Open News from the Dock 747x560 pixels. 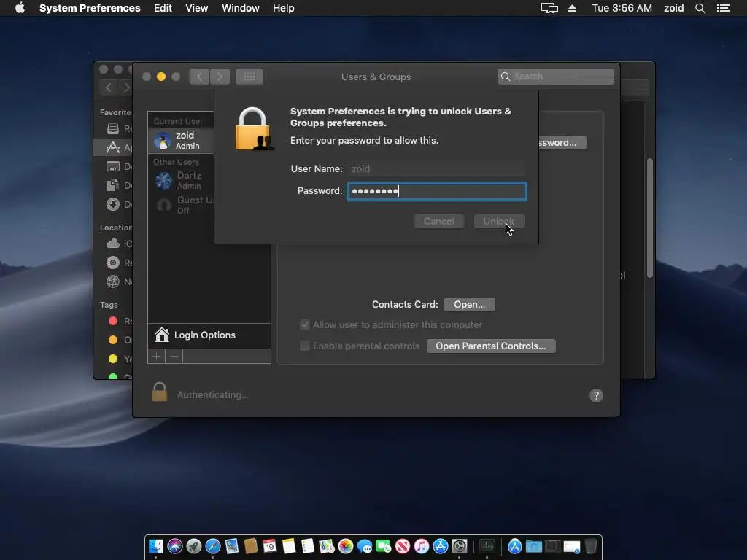403,546
